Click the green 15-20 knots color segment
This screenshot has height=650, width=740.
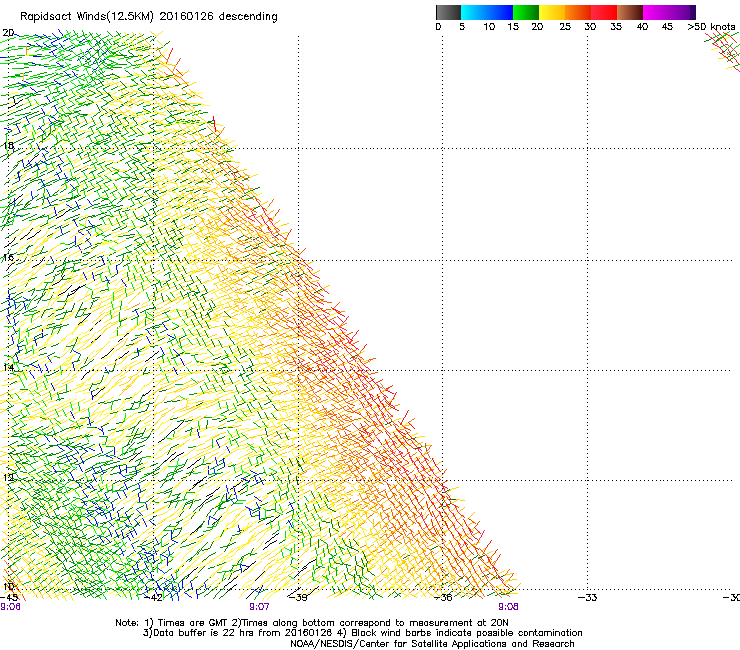coord(526,12)
